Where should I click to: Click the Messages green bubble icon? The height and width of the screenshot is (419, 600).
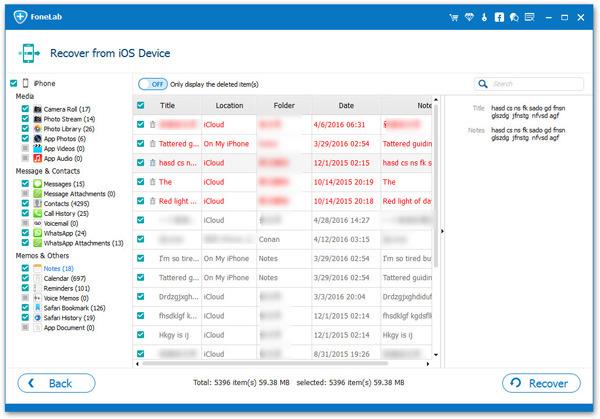pos(38,184)
